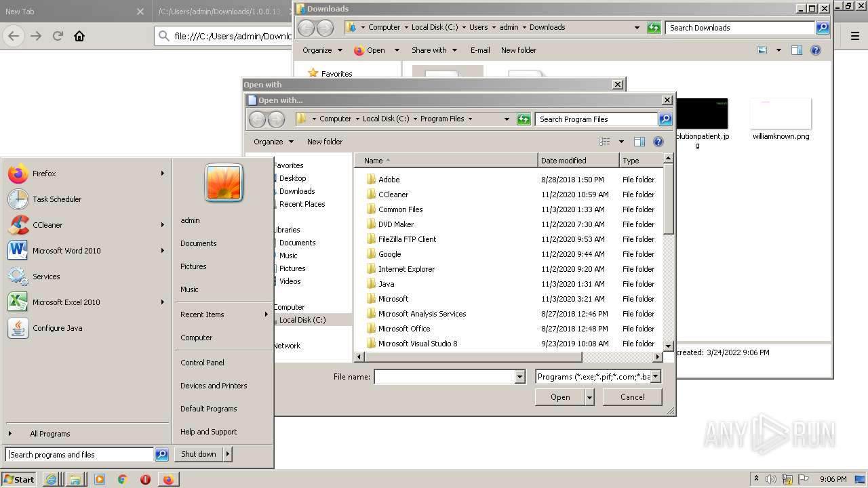The height and width of the screenshot is (488, 868).
Task: Click the Search Program Files box
Action: (x=597, y=119)
